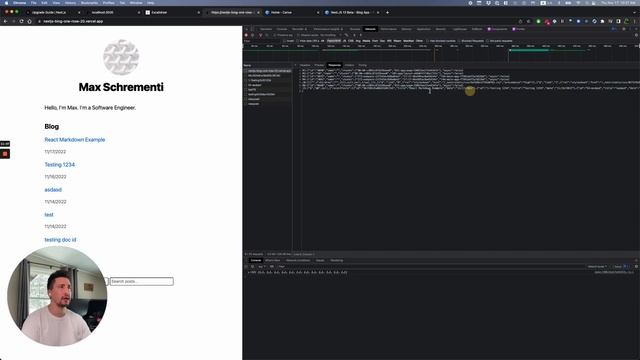The height and width of the screenshot is (360, 640).
Task: Toggle the Disable cache checkbox
Action: (298, 35)
